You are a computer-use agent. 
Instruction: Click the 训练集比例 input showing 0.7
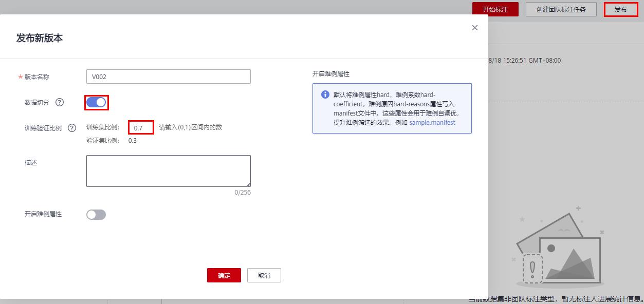[141, 127]
